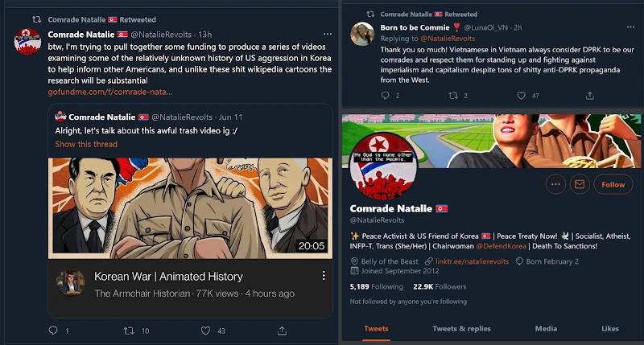Follow Comrade Natalie

point(613,184)
